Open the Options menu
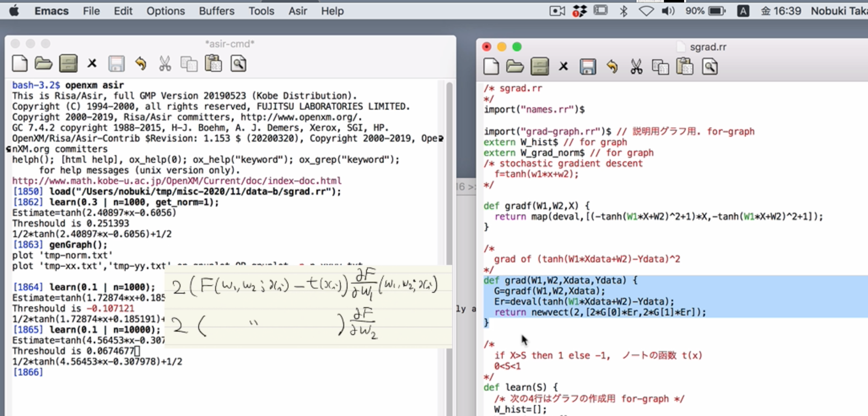Image resolution: width=868 pixels, height=416 pixels. [x=166, y=11]
